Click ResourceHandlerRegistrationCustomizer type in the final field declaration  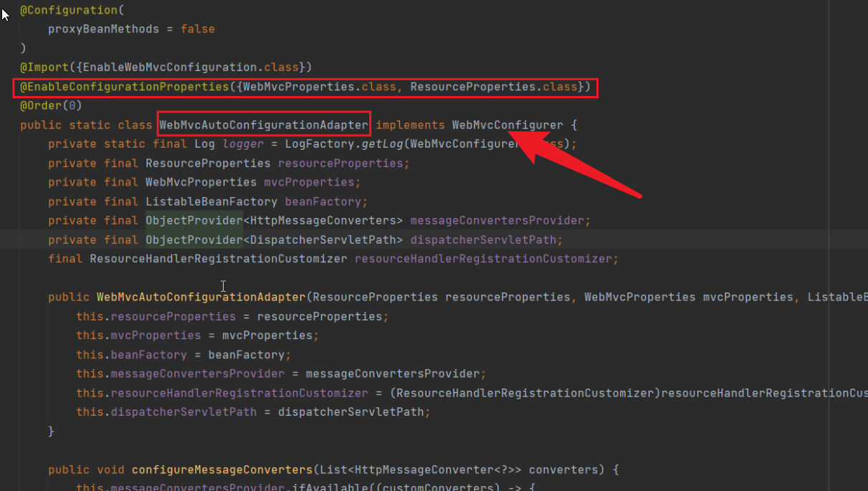point(219,259)
